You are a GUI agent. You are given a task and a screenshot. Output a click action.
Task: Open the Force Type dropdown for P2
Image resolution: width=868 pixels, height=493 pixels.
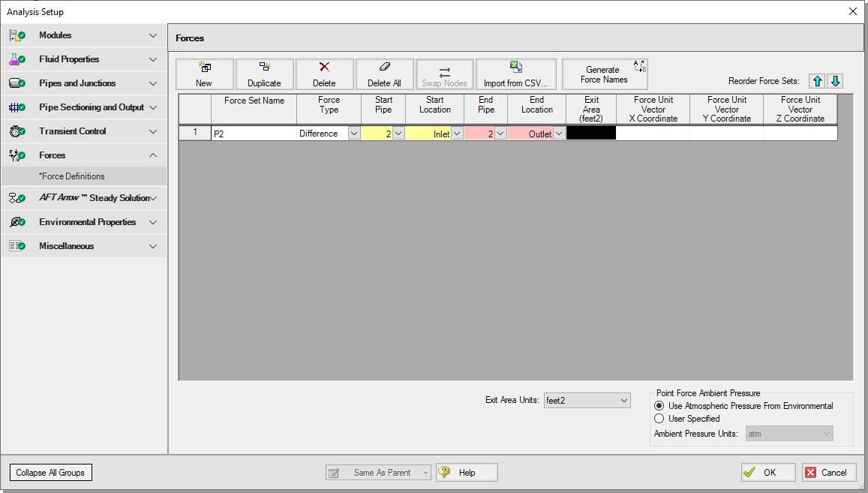[x=353, y=134]
